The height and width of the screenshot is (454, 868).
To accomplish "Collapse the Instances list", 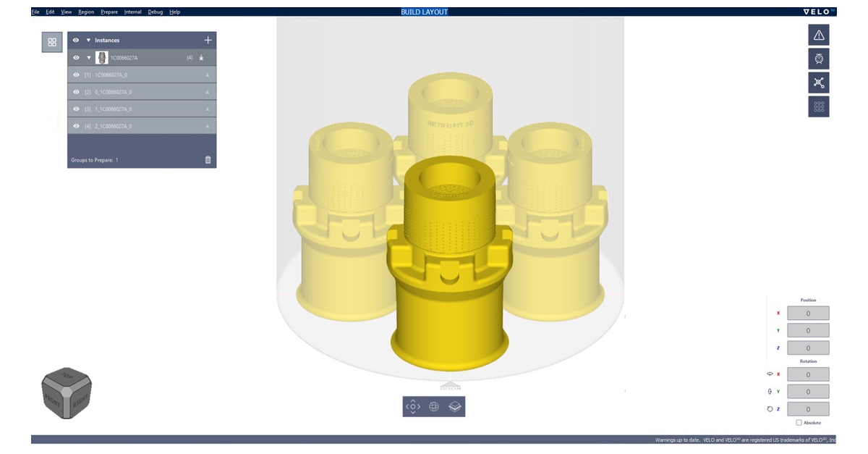I will pyautogui.click(x=88, y=40).
